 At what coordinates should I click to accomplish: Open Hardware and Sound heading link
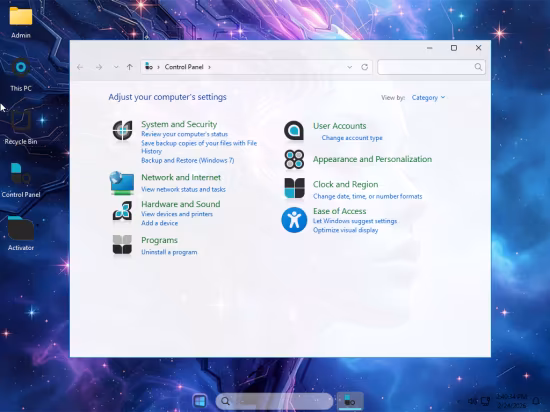pyautogui.click(x=181, y=204)
